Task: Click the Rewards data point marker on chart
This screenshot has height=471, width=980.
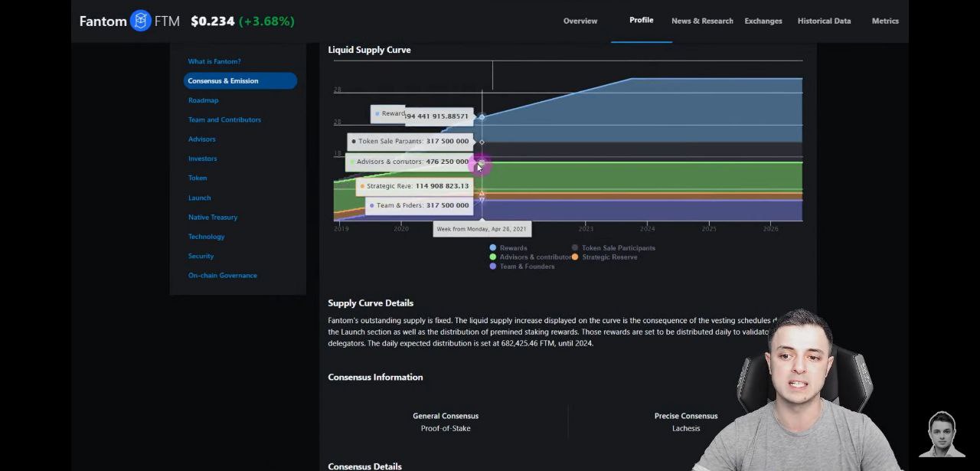Action: click(x=482, y=117)
